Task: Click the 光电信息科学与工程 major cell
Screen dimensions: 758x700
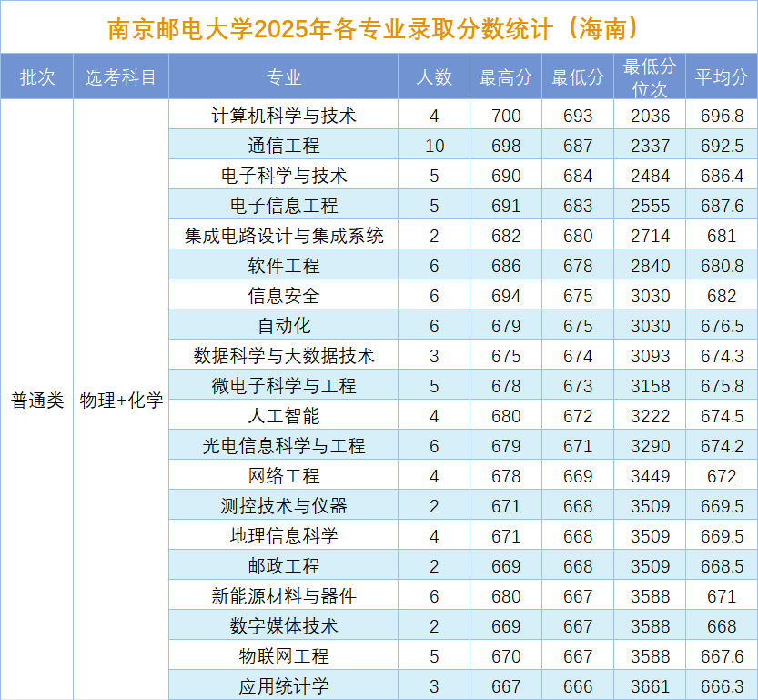Action: (x=283, y=446)
